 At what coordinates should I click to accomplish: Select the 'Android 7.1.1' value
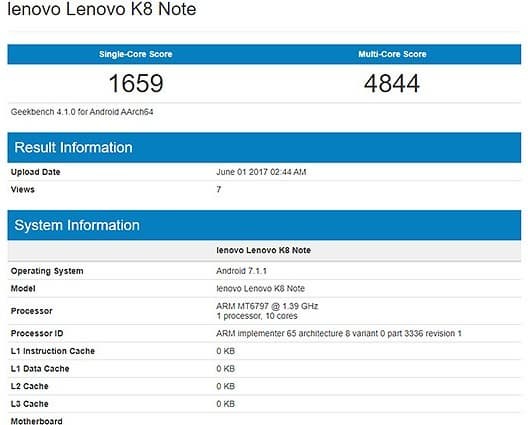241,271
